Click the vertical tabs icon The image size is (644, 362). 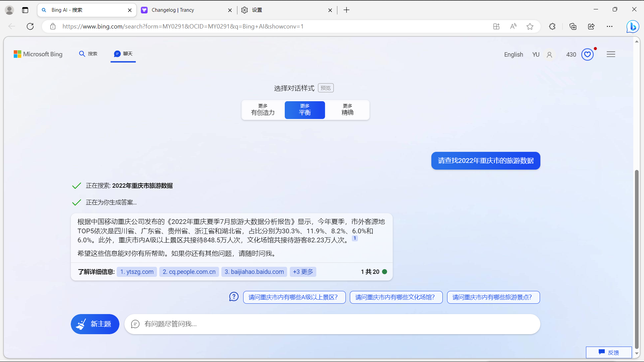[25, 10]
